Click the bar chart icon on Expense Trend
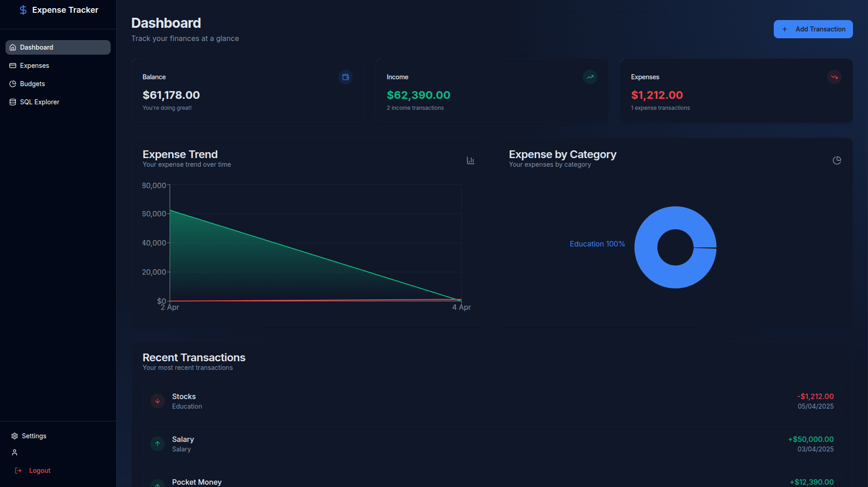Viewport: 868px width, 487px height. (x=470, y=160)
